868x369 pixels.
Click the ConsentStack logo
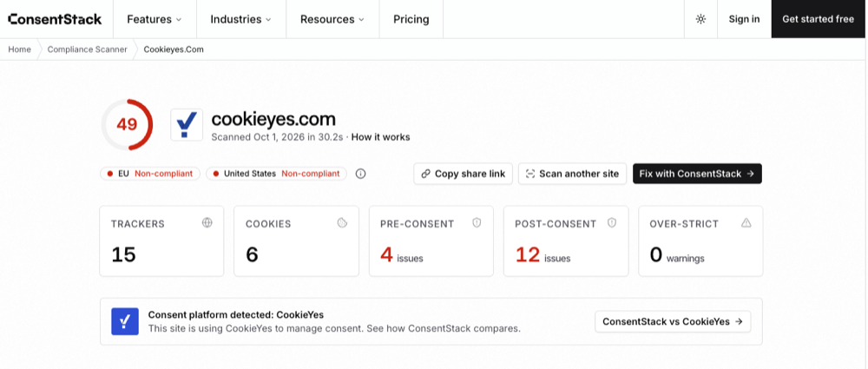point(55,19)
